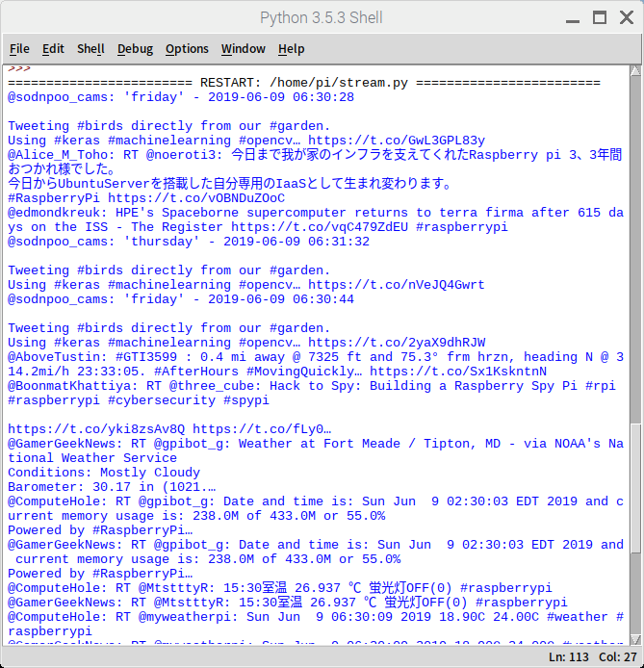
Task: Click the URL https://t.co/yki8zsAv8Q
Action: (x=96, y=429)
